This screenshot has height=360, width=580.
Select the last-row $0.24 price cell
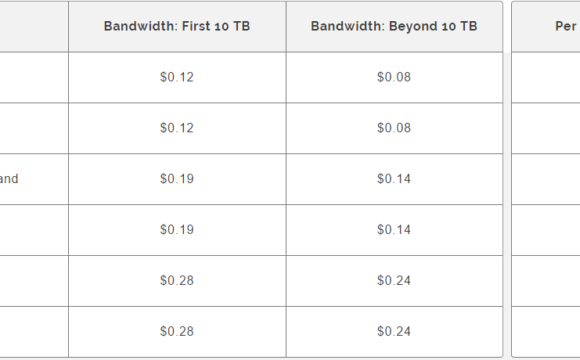point(394,332)
